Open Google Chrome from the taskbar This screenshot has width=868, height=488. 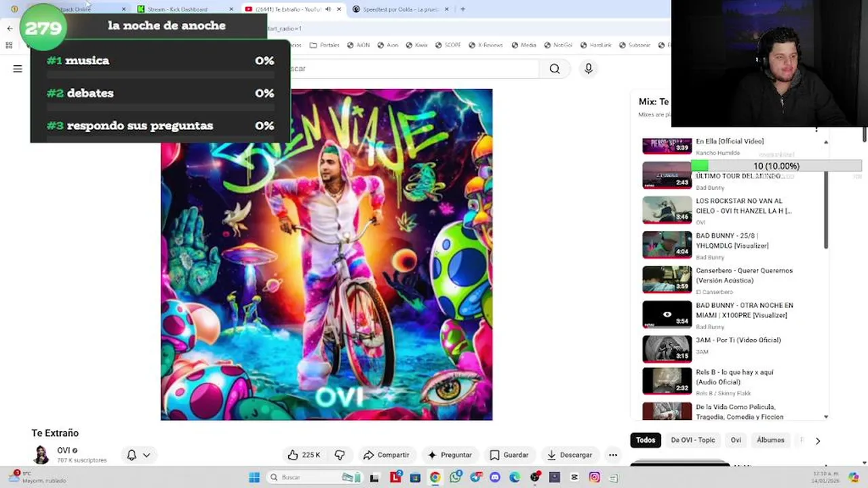coord(435,477)
